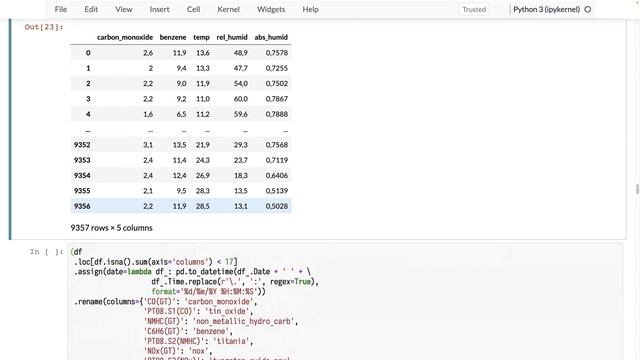Open the Kernel menu

[229, 9]
